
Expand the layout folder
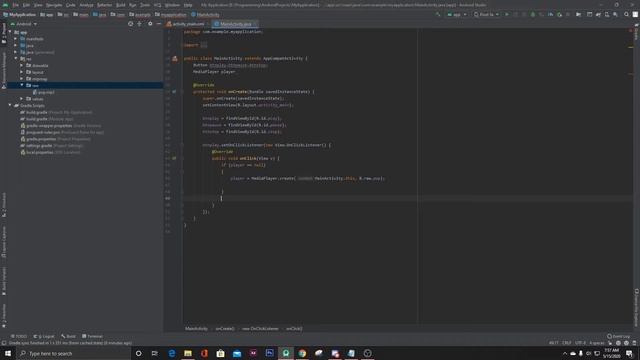[22, 72]
